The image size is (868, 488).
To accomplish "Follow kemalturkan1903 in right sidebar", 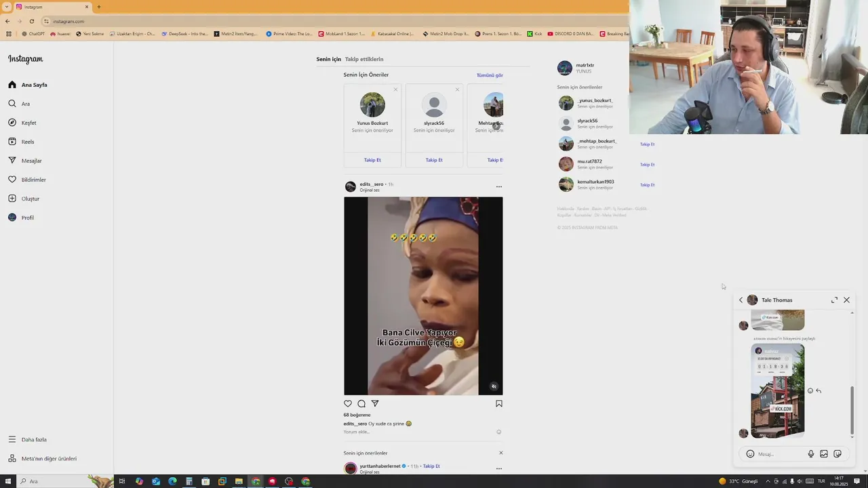I will tap(647, 185).
